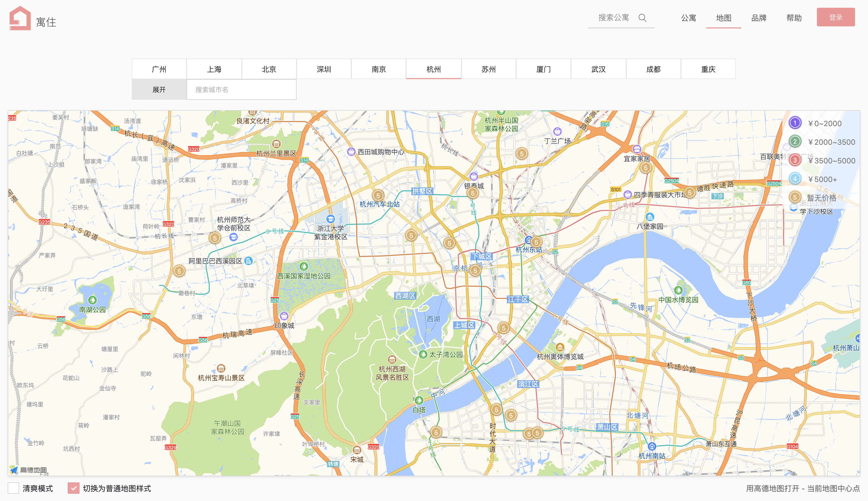
Task: Toggle the ¥3500~5000 red legend circle
Action: click(795, 160)
